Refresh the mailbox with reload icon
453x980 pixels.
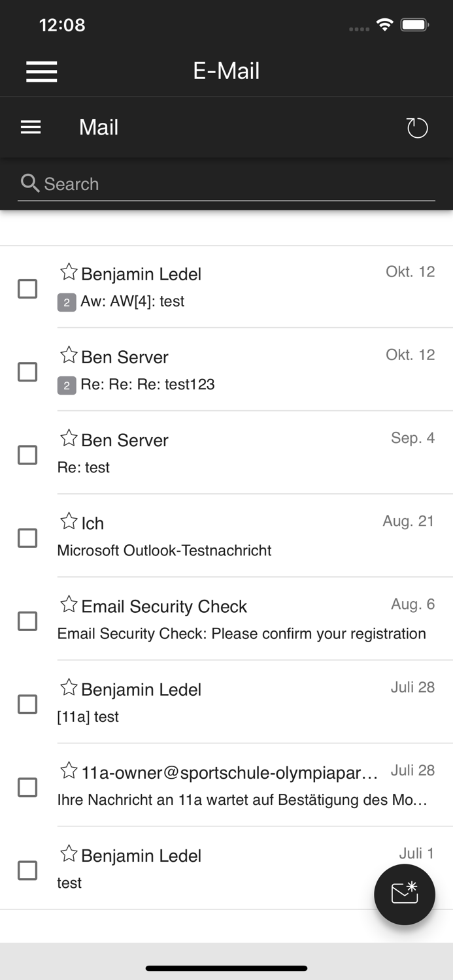tap(417, 128)
